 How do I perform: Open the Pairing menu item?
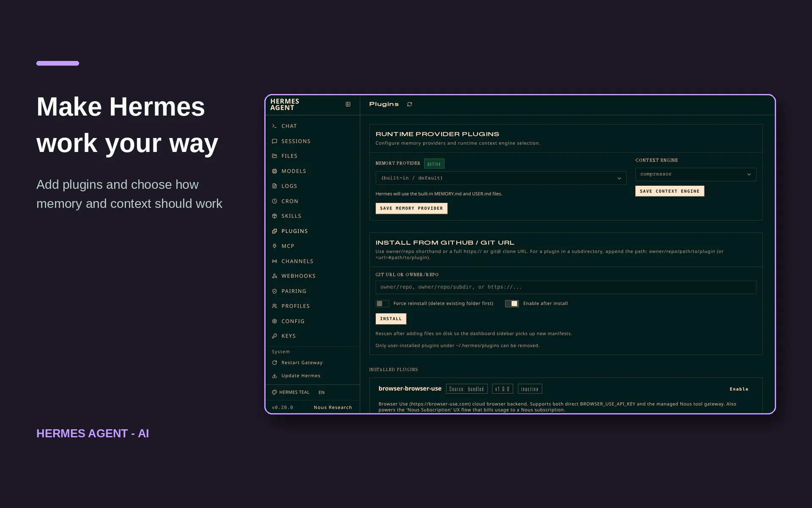tap(294, 291)
